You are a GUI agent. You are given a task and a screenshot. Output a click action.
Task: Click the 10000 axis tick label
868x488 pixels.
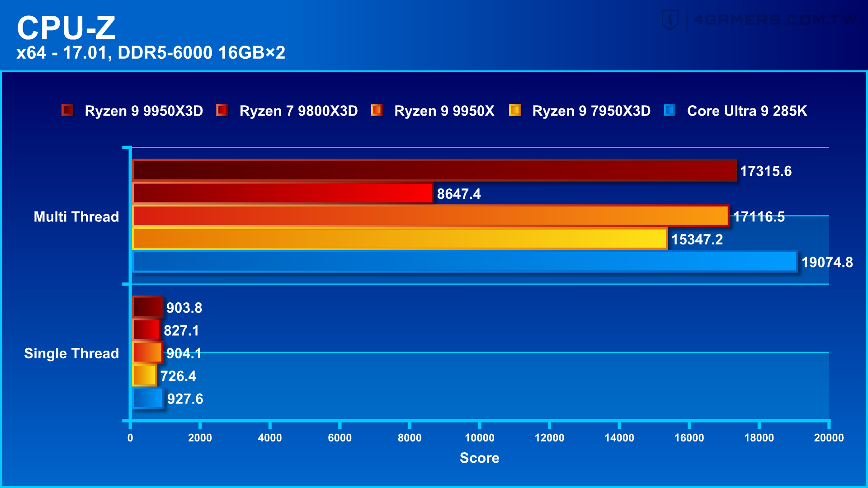[480, 437]
